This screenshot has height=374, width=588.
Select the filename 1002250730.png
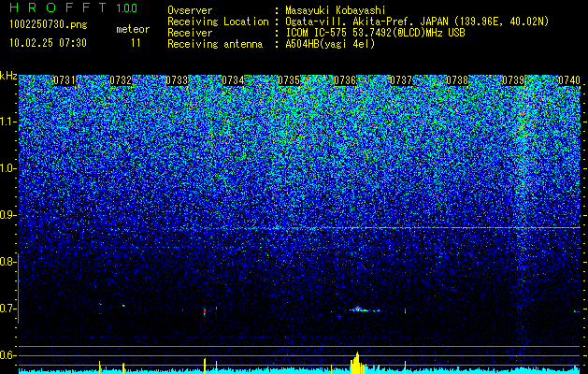49,25
